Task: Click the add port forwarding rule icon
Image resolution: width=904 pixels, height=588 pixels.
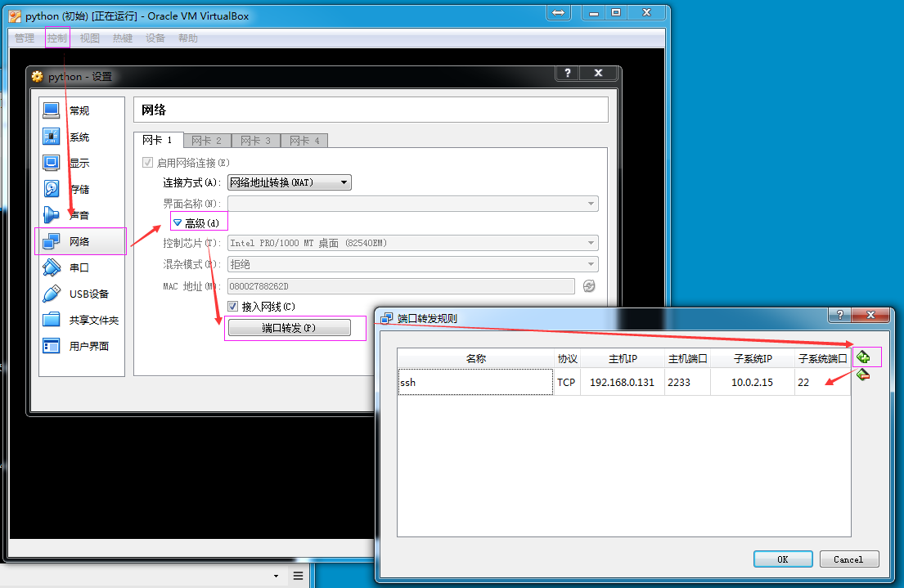Action: pos(863,357)
